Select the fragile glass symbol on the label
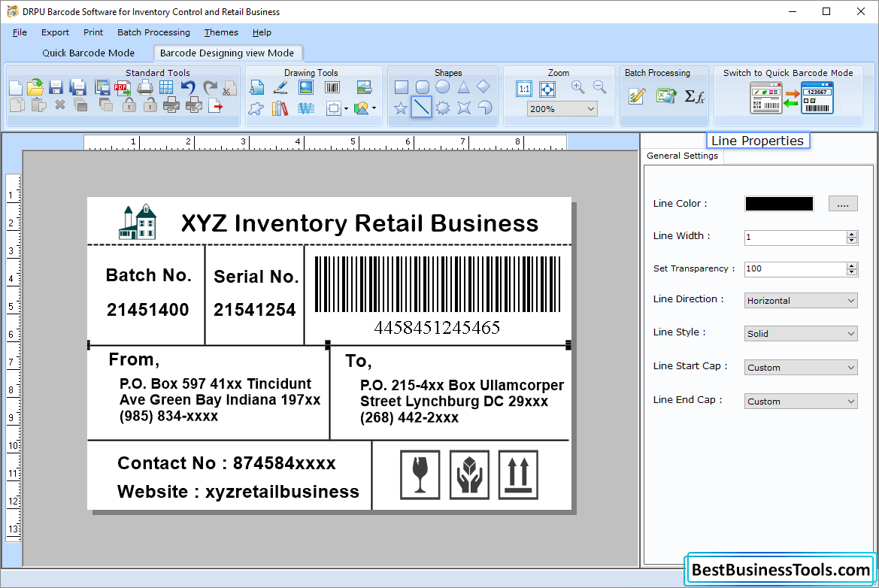Image resolution: width=879 pixels, height=588 pixels. (x=420, y=474)
